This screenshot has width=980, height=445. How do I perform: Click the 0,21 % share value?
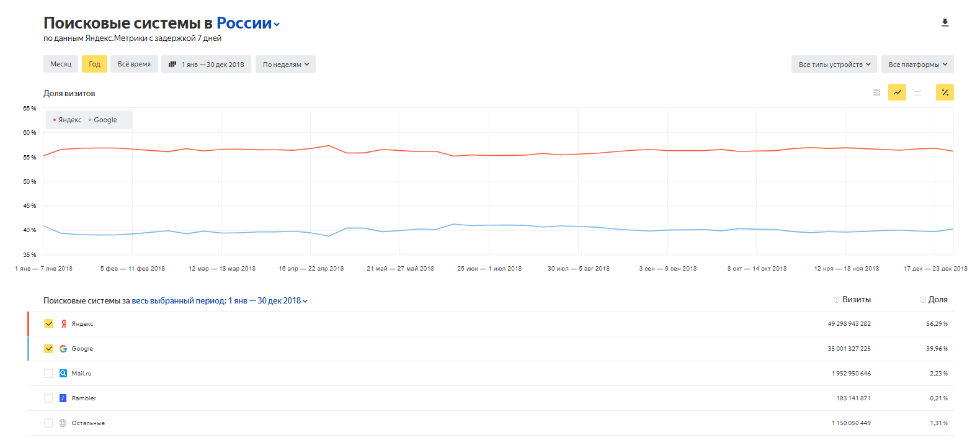[938, 398]
